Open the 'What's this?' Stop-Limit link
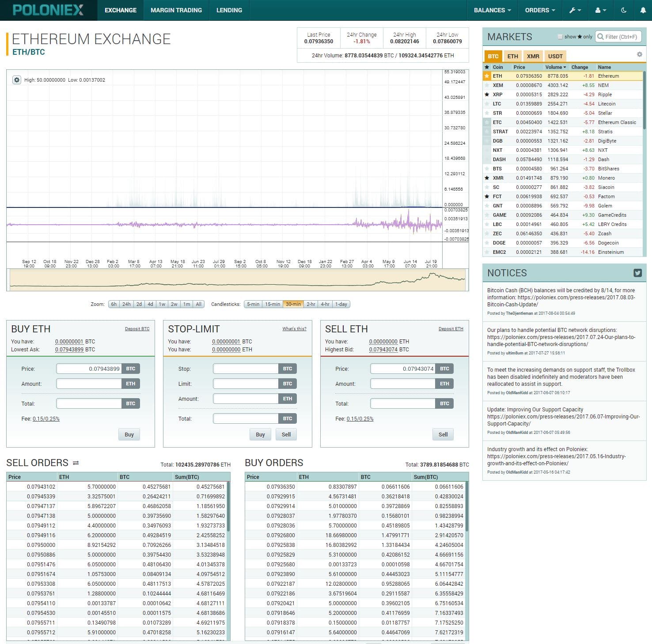This screenshot has width=652, height=644. tap(294, 328)
